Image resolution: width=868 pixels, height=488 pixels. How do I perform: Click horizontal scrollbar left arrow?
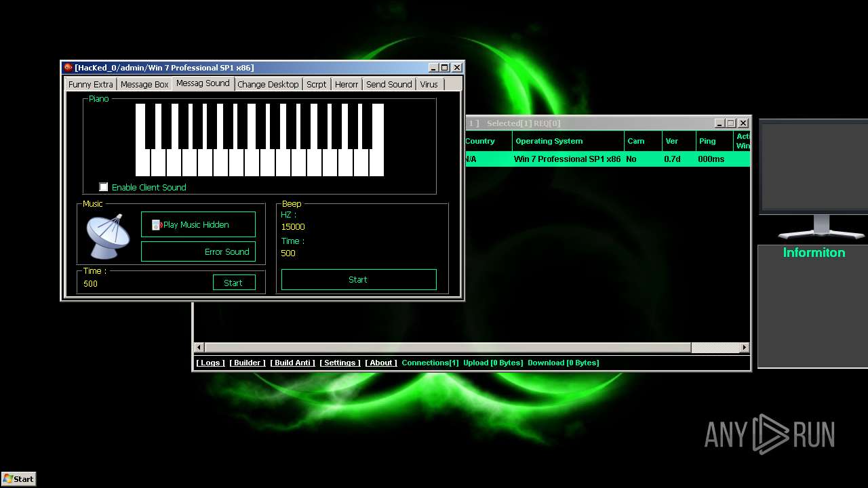point(199,347)
